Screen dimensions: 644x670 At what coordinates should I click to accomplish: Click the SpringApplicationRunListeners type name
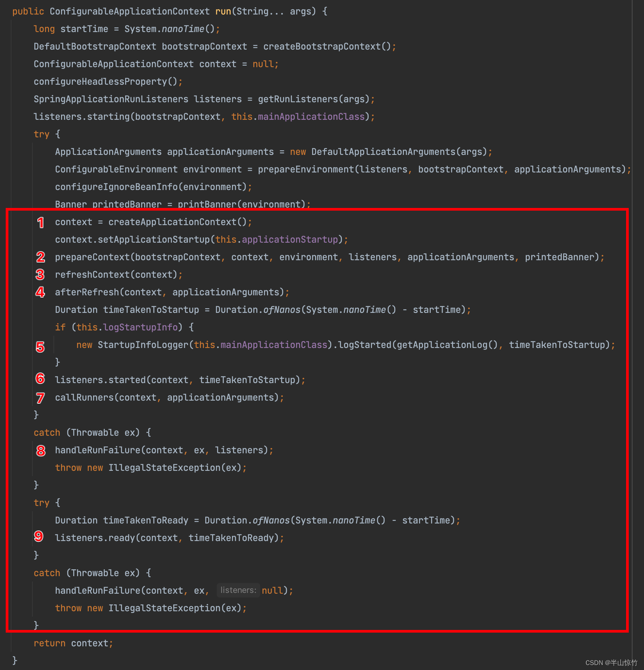[111, 99]
